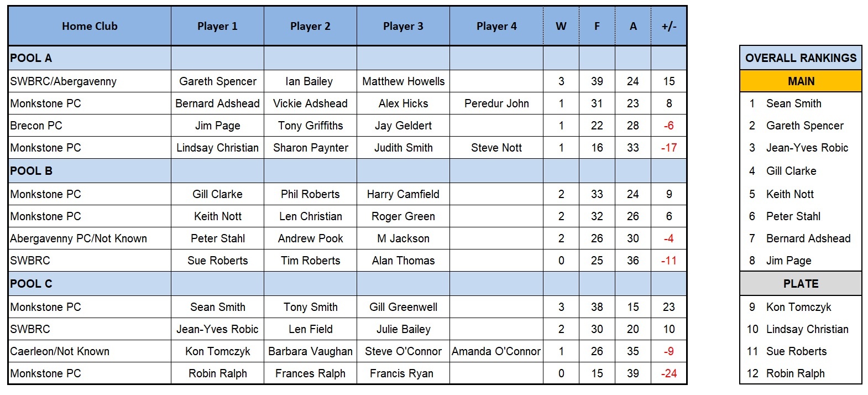
Task: Click the grey PLATE header cell
Action: pyautogui.click(x=801, y=284)
